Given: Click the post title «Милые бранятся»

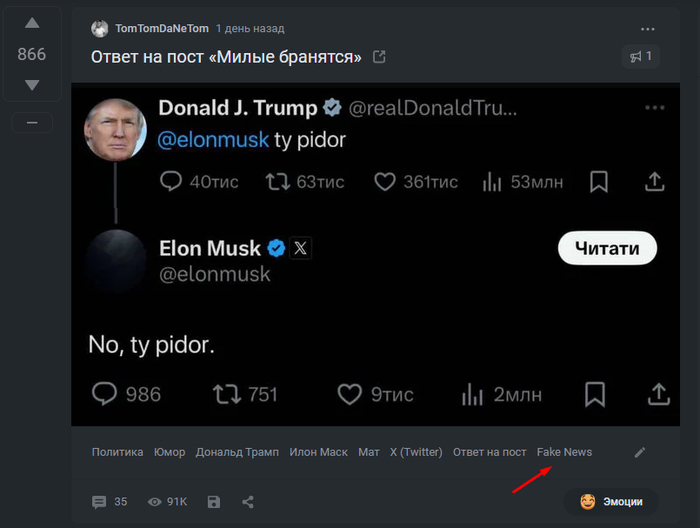Looking at the screenshot, I should pyautogui.click(x=226, y=57).
